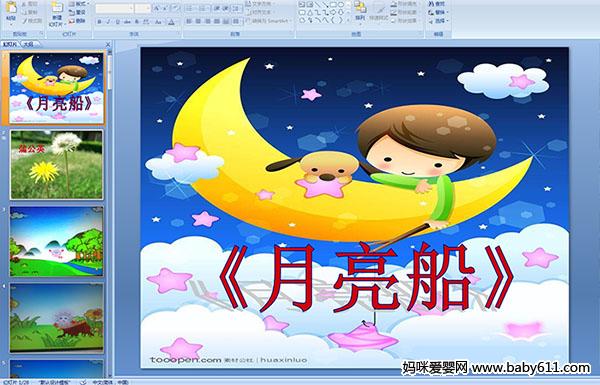The width and height of the screenshot is (600, 385).
Task: Click the New Slide icon
Action: (x=57, y=14)
